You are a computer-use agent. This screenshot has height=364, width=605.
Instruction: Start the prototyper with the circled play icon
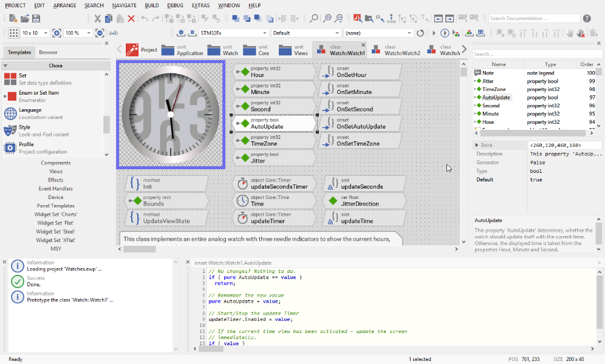coord(445,33)
